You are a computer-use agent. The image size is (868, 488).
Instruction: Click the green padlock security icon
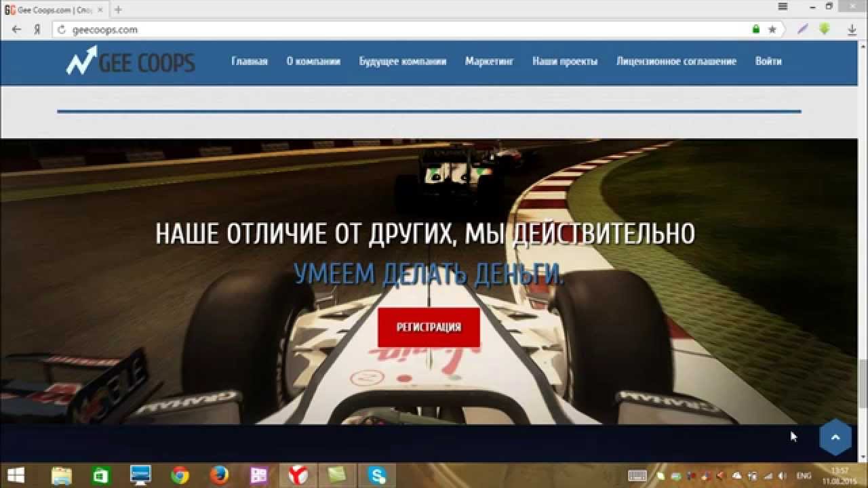756,30
